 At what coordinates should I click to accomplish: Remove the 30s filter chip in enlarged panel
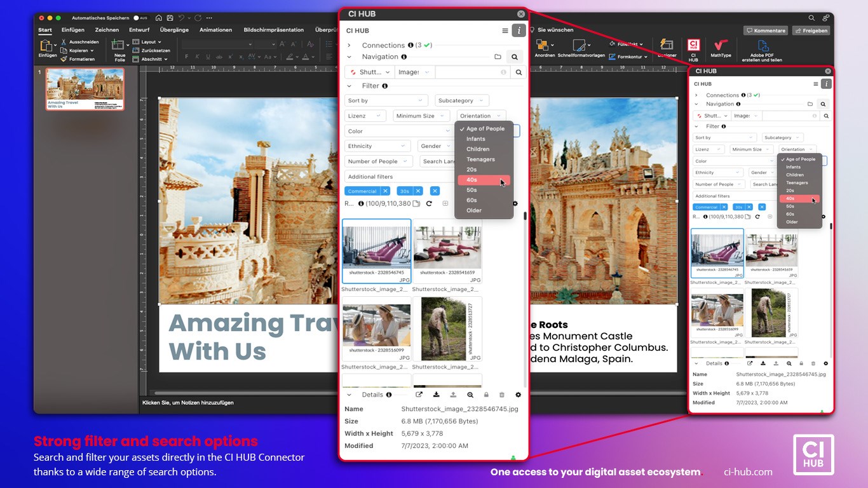[x=418, y=191]
